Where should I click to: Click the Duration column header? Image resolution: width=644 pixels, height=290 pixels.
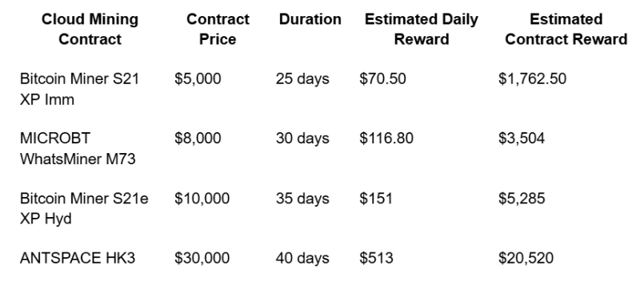point(310,19)
